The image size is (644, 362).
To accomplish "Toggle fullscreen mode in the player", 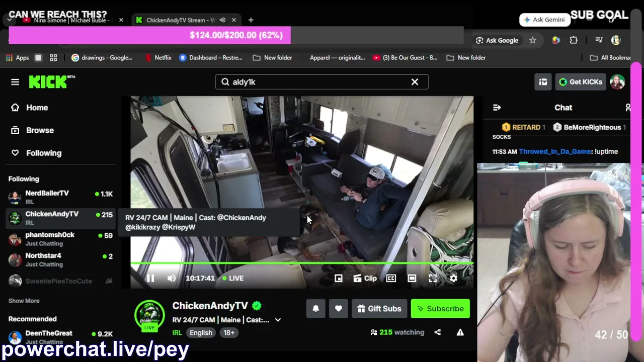I will point(433,278).
